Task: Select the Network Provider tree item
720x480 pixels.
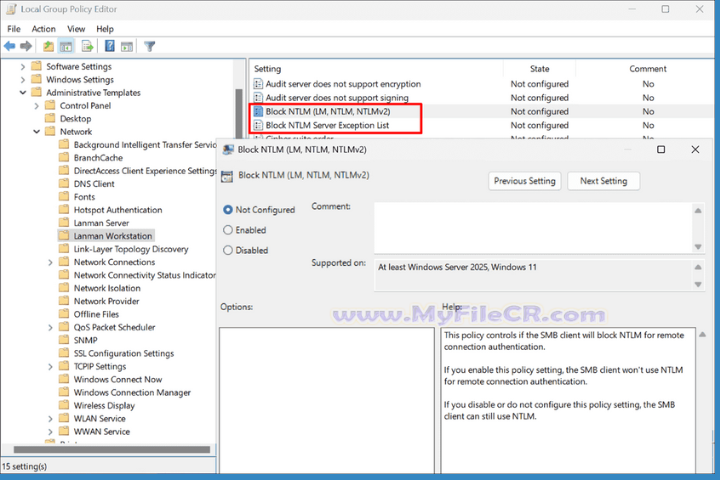Action: tap(107, 301)
